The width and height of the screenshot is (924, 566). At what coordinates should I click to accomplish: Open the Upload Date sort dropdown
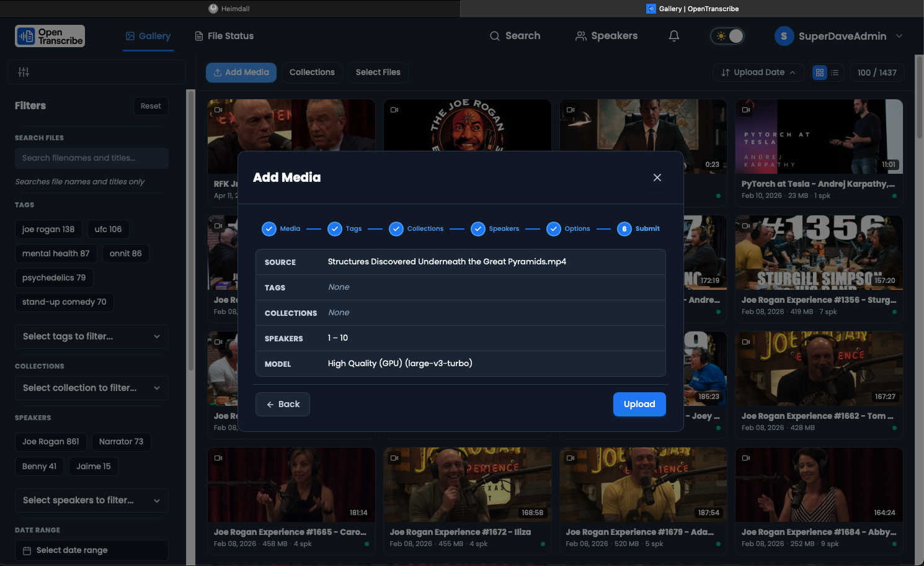[x=758, y=73]
